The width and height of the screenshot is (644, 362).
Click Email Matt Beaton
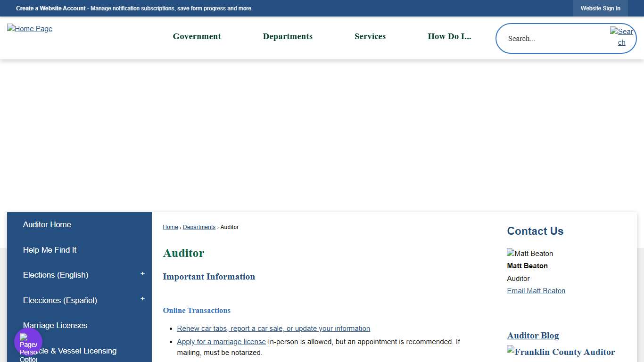[536, 291]
